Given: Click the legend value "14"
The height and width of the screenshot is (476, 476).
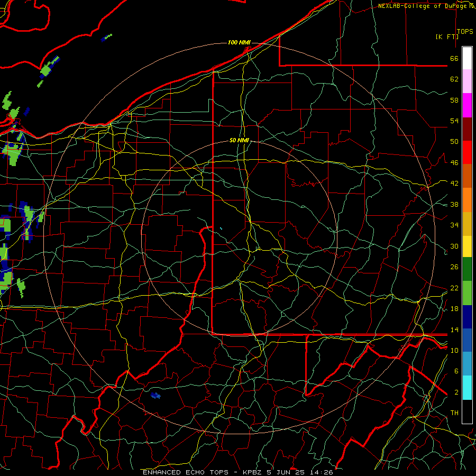Looking at the screenshot, I should [454, 329].
